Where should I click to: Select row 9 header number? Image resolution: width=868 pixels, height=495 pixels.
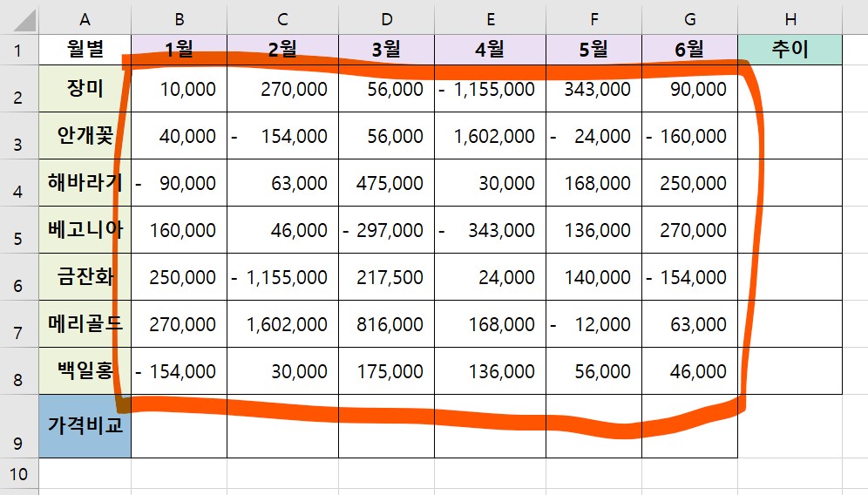(19, 426)
